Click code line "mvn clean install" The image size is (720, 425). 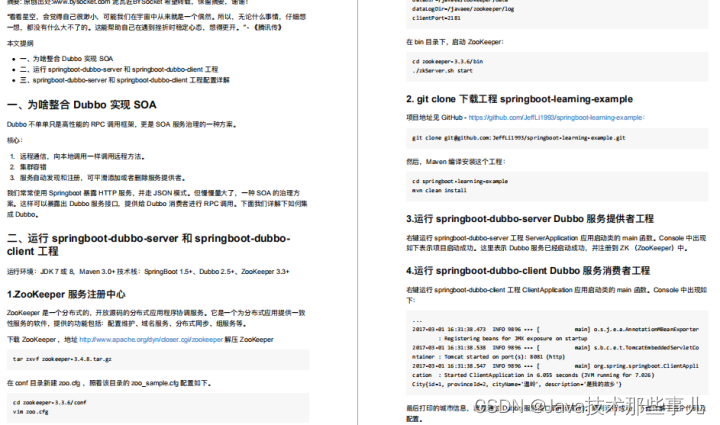point(439,190)
